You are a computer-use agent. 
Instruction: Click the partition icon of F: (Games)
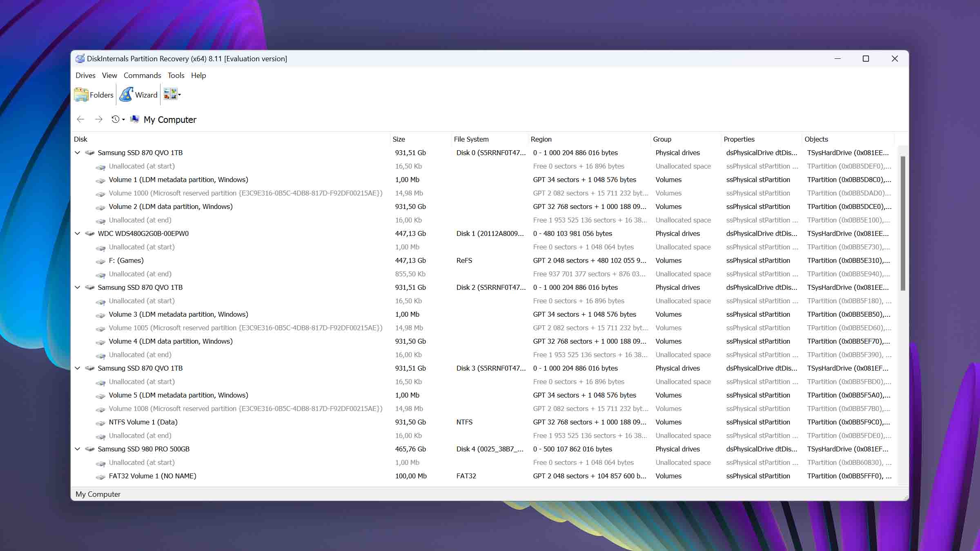pos(100,261)
